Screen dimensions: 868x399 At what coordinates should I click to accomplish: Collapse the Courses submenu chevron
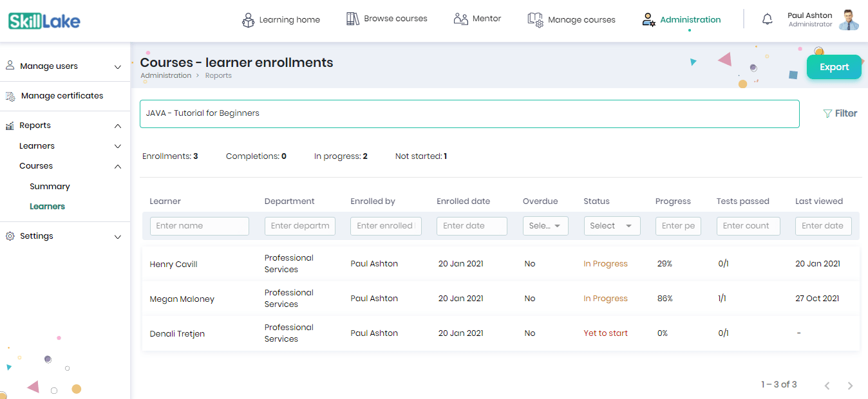coord(118,167)
